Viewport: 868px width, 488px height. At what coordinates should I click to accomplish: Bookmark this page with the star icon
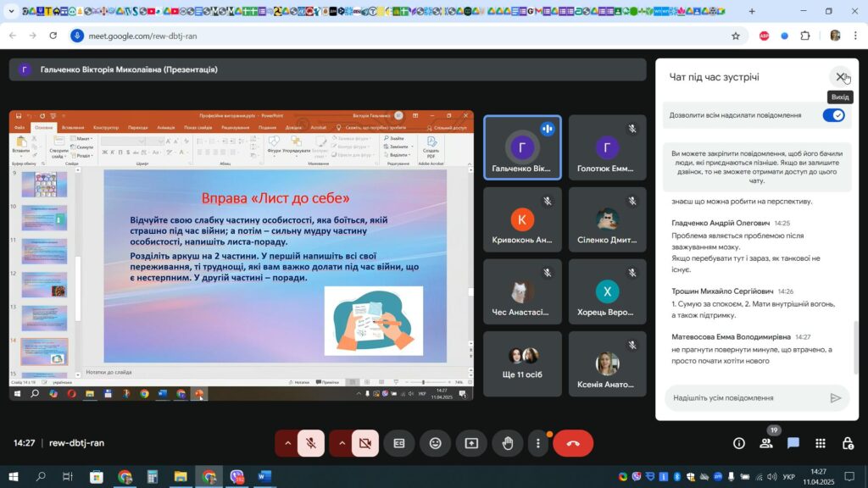pos(736,36)
